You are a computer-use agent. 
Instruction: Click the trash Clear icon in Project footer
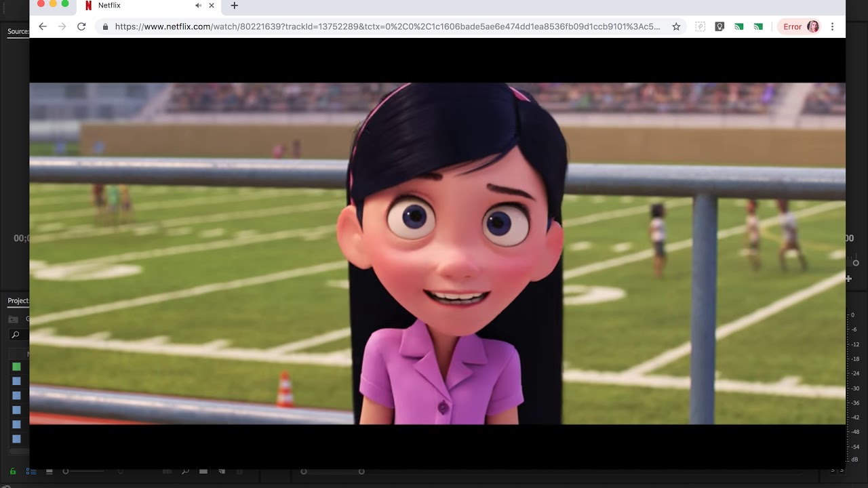point(241,471)
